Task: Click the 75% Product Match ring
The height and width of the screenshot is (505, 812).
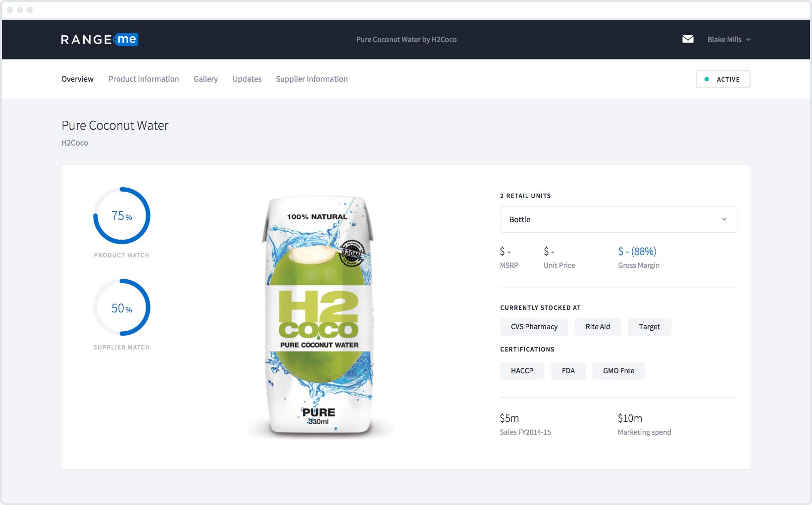Action: pos(121,216)
